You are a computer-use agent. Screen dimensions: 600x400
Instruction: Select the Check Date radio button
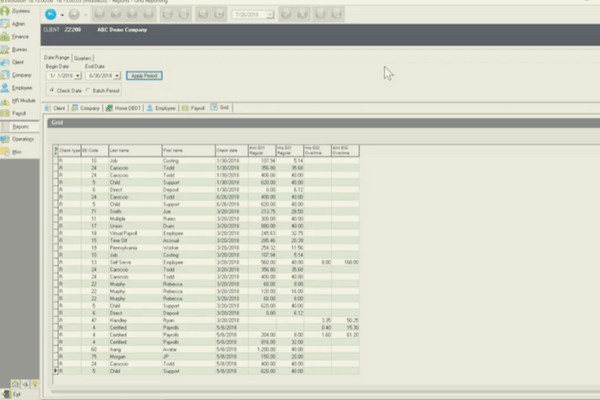point(52,90)
